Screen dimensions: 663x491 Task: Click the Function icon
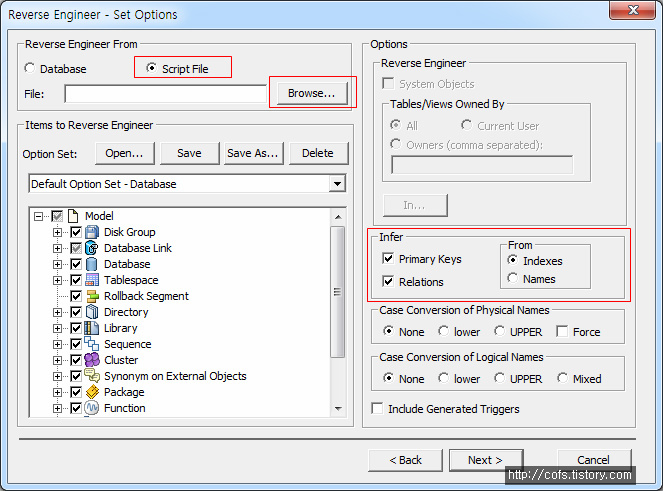tap(92, 408)
